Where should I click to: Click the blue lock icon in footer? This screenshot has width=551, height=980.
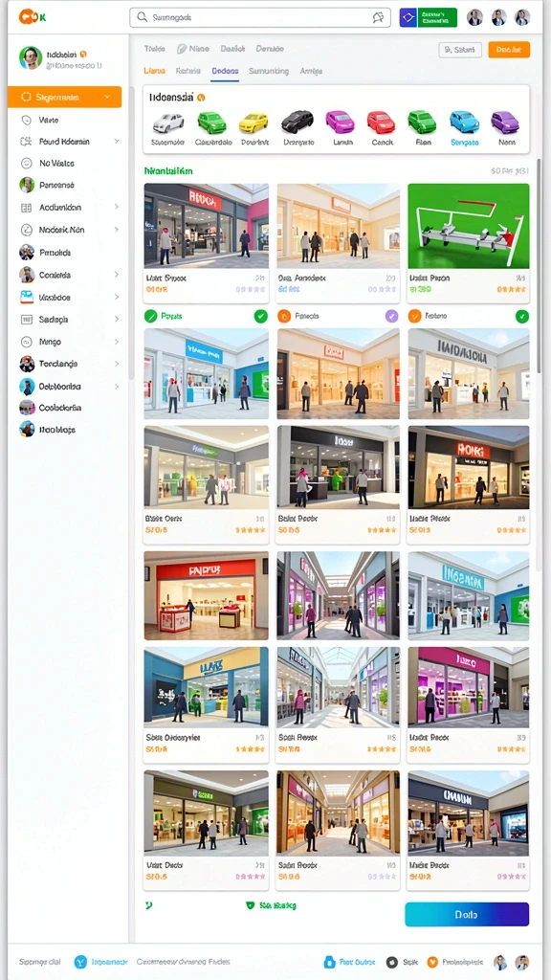330,962
